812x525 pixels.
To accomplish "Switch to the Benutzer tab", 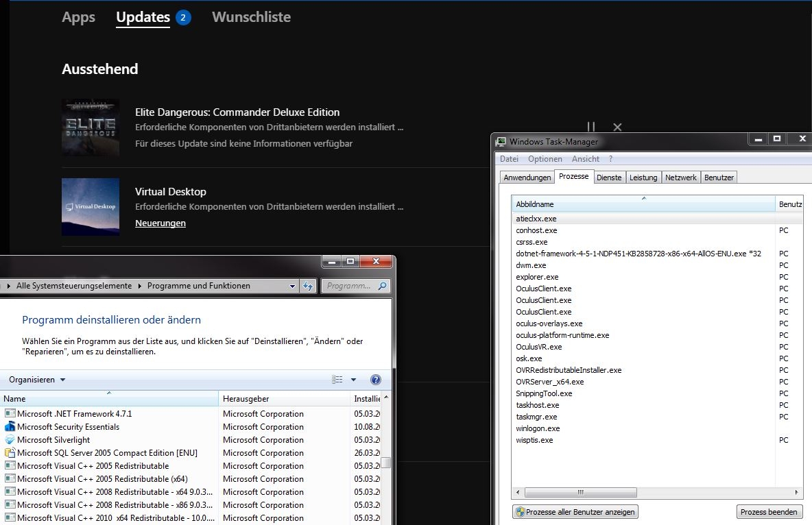I will pyautogui.click(x=719, y=178).
